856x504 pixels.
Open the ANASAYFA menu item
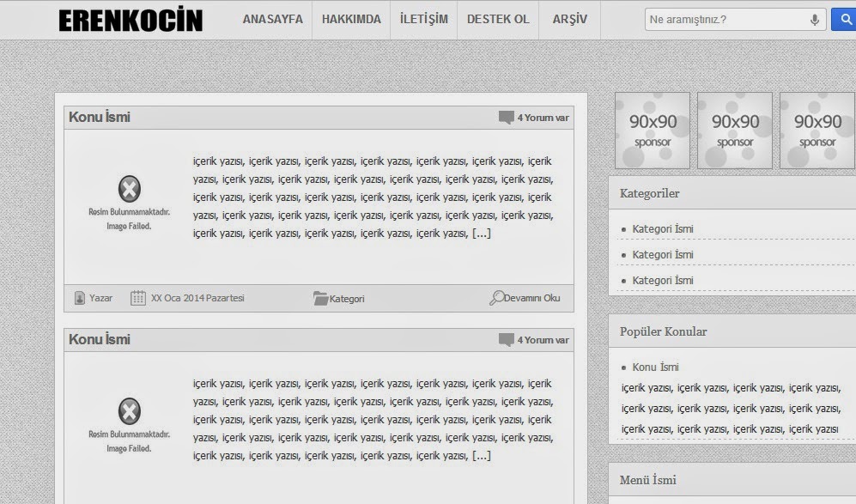(x=272, y=19)
